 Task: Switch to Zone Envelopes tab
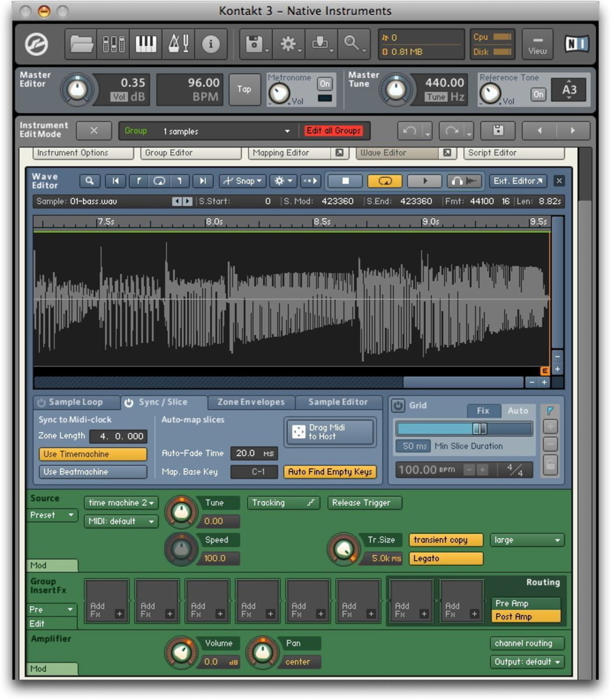[x=251, y=402]
